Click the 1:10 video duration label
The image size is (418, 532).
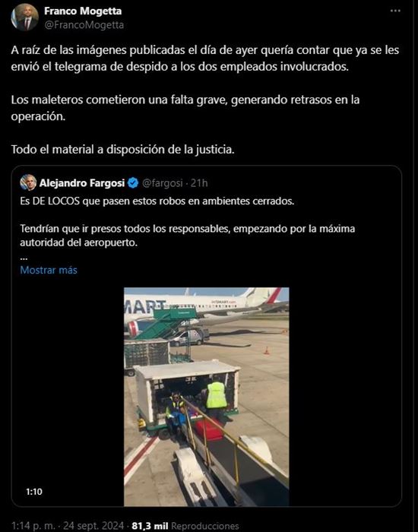click(x=34, y=492)
